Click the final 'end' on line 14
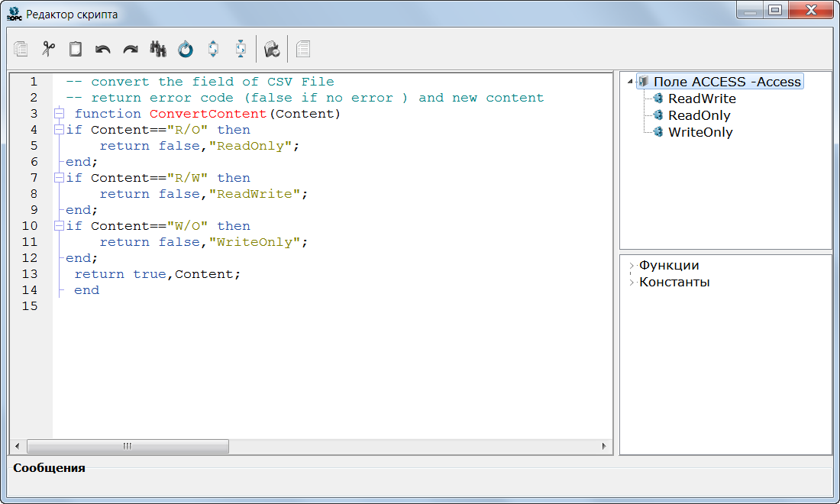 pyautogui.click(x=87, y=290)
